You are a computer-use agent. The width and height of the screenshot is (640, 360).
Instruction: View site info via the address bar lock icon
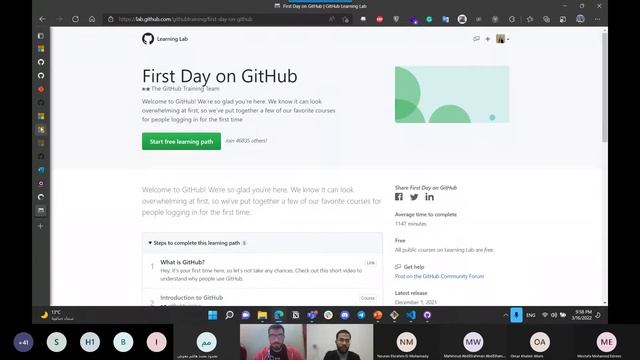coord(111,19)
